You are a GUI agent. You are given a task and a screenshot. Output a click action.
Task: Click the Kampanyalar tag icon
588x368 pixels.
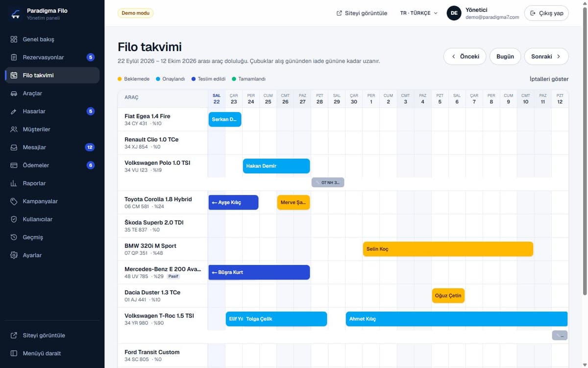14,201
